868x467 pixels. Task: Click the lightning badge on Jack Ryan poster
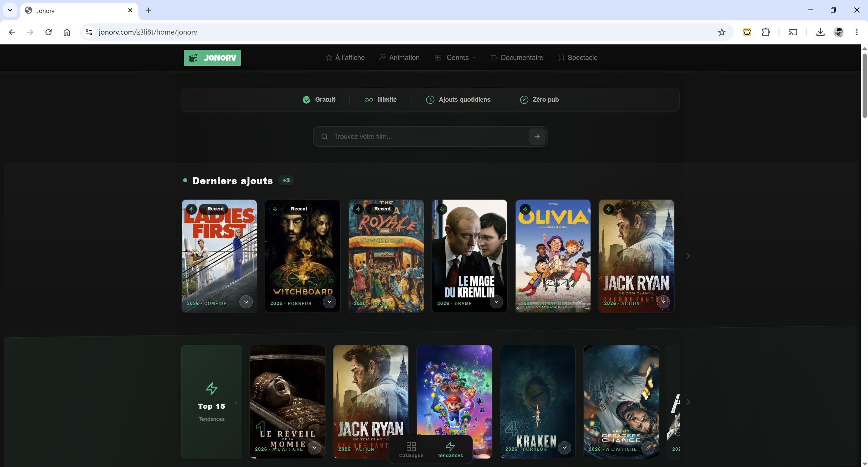click(x=609, y=209)
